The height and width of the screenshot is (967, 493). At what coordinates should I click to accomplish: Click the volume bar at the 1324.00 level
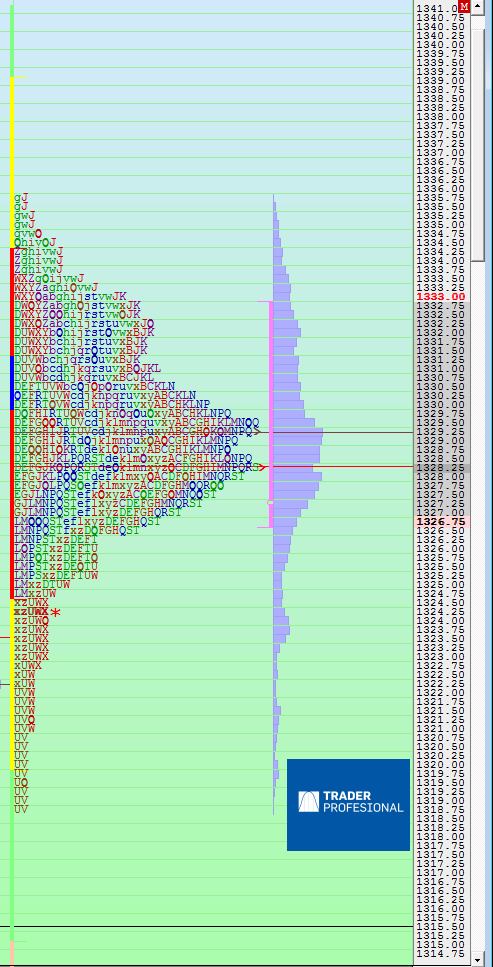click(281, 621)
